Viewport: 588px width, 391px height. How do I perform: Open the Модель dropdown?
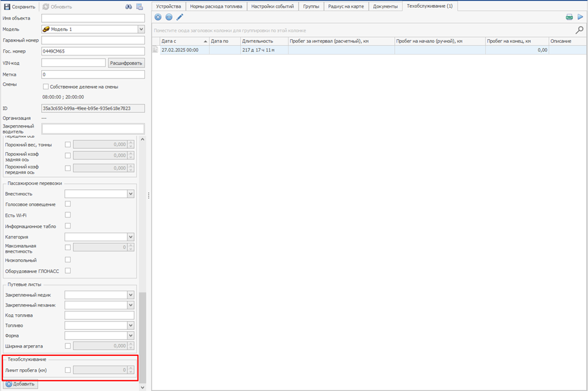pos(141,29)
